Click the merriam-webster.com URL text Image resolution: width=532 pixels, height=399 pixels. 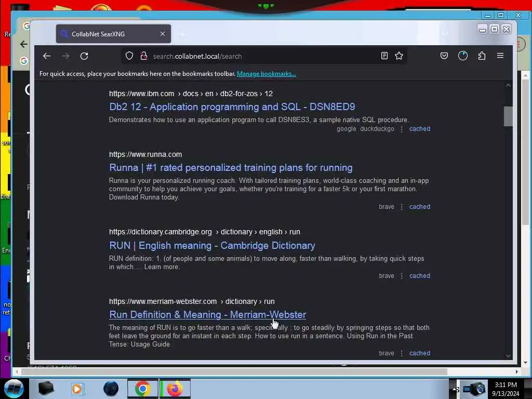(192, 301)
